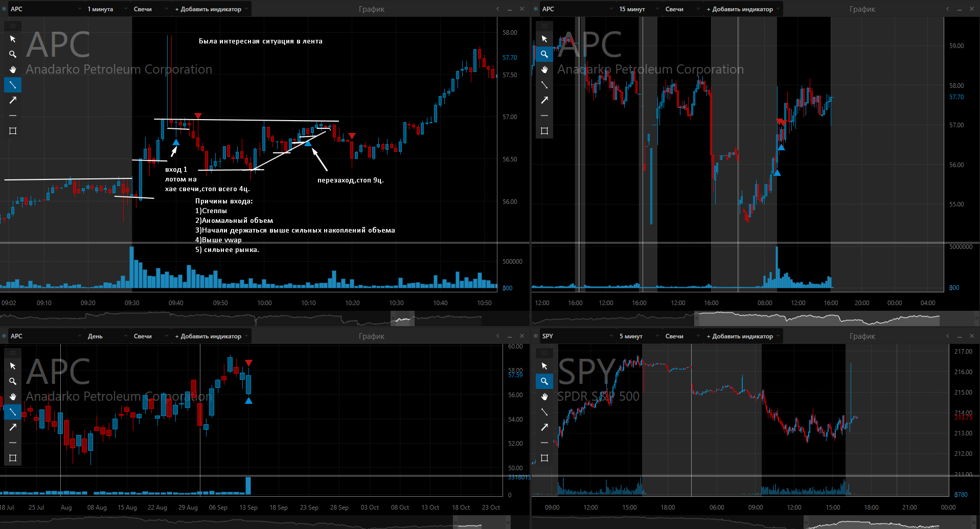
Task: Open toolbar grip menu in 1-minute chart
Action: pyautogui.click(x=13, y=26)
